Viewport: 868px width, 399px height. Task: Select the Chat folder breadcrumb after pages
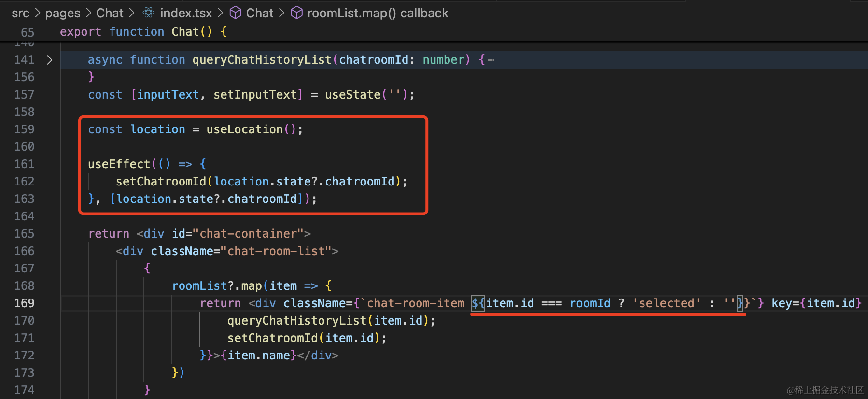(x=110, y=13)
